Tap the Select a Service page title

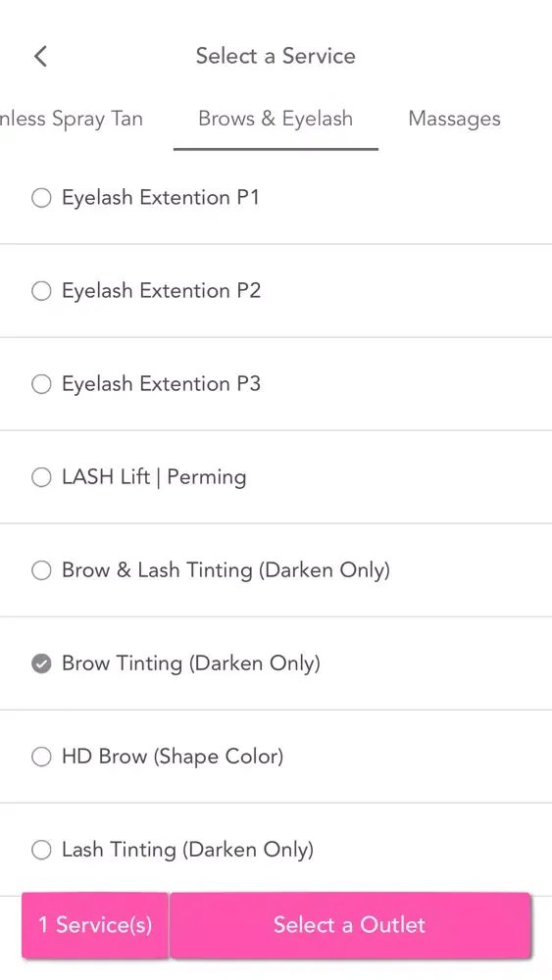tap(276, 56)
